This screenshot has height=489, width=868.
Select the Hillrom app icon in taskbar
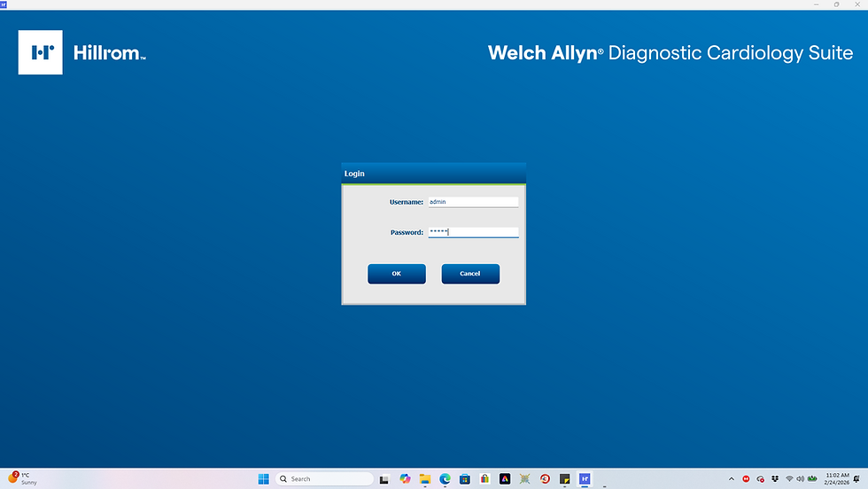(585, 479)
